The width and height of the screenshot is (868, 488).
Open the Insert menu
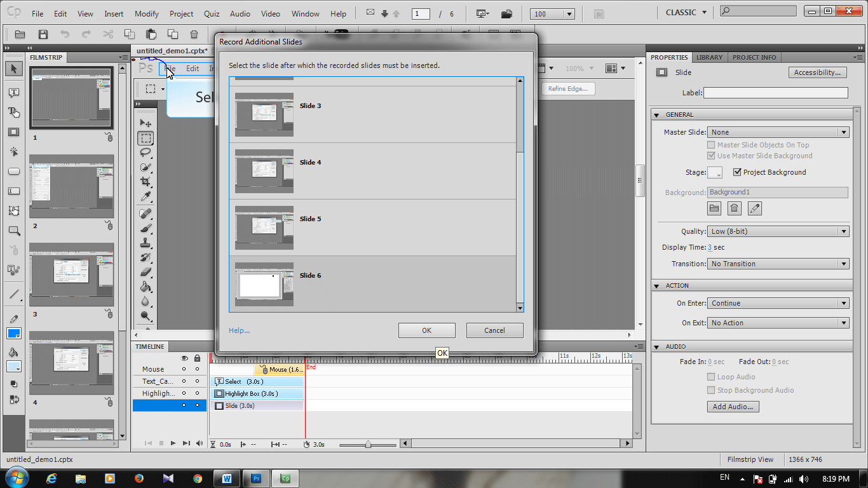[x=114, y=13]
